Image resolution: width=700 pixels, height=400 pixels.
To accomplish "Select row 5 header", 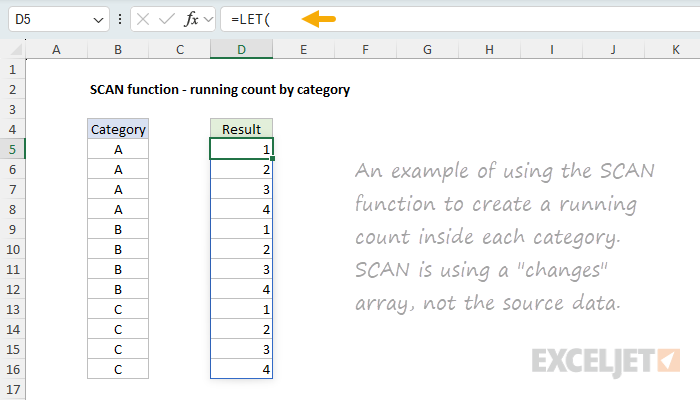I will coord(13,149).
